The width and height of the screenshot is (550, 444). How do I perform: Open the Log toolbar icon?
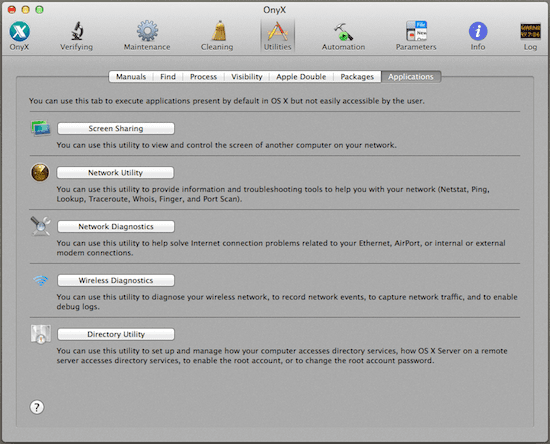530,32
